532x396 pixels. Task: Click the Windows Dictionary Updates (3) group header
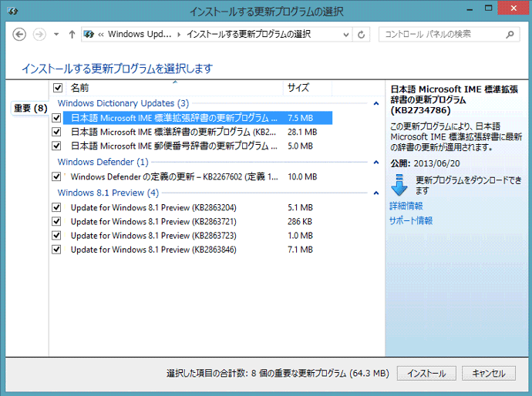point(123,103)
